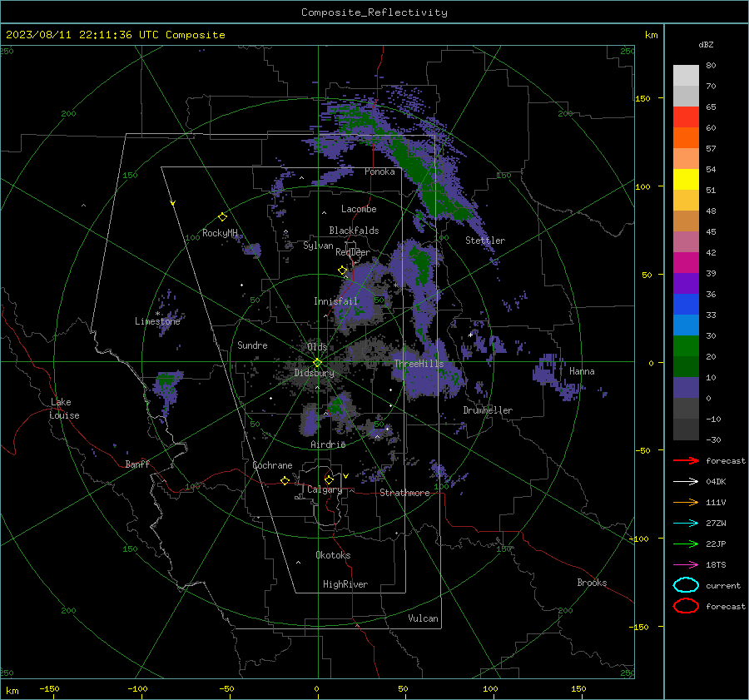
Task: Click the Calgary city label
Action: (325, 489)
